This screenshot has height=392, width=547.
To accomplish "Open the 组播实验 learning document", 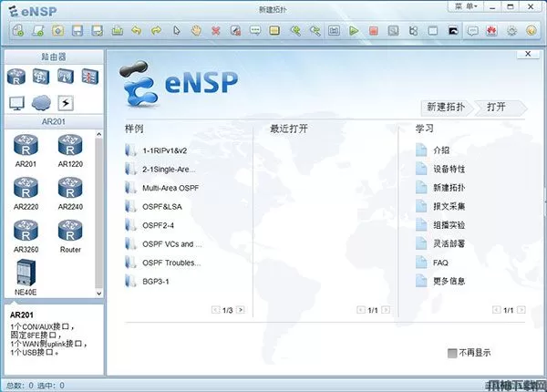I will [440, 225].
